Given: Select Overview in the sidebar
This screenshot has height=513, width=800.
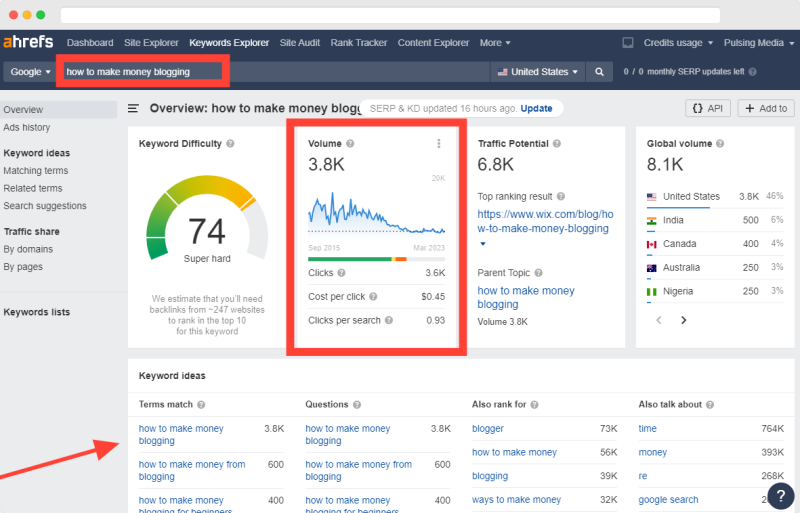Looking at the screenshot, I should [x=58, y=110].
